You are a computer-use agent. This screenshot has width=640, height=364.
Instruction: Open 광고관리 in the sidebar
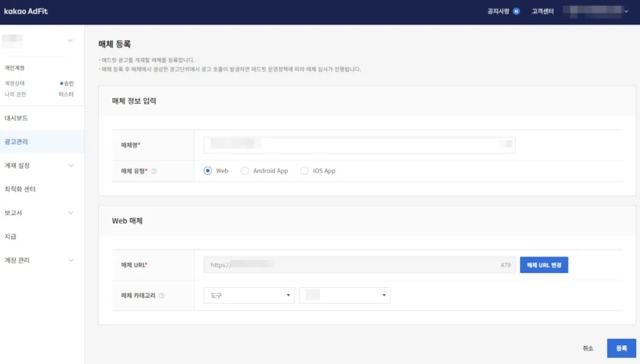tap(16, 142)
